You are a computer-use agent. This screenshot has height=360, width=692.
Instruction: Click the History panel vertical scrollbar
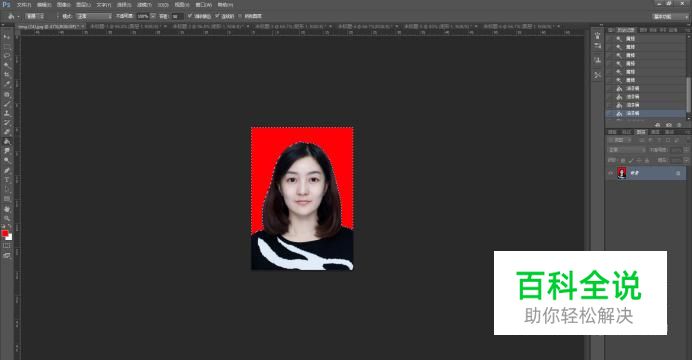[687, 94]
